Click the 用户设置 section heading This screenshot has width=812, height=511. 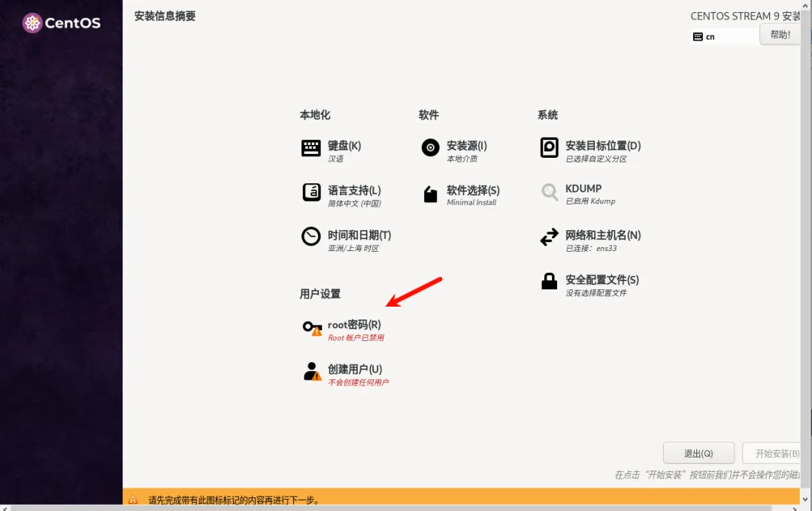(320, 294)
